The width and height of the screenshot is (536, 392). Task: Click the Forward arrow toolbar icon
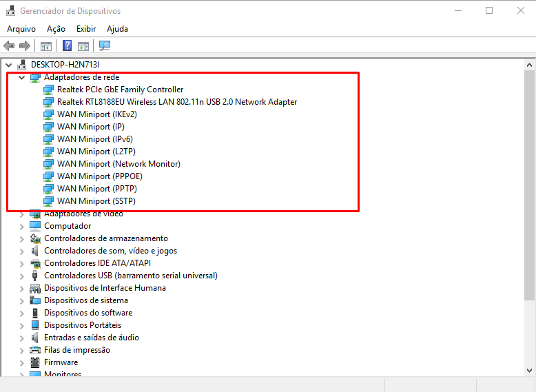(25, 45)
